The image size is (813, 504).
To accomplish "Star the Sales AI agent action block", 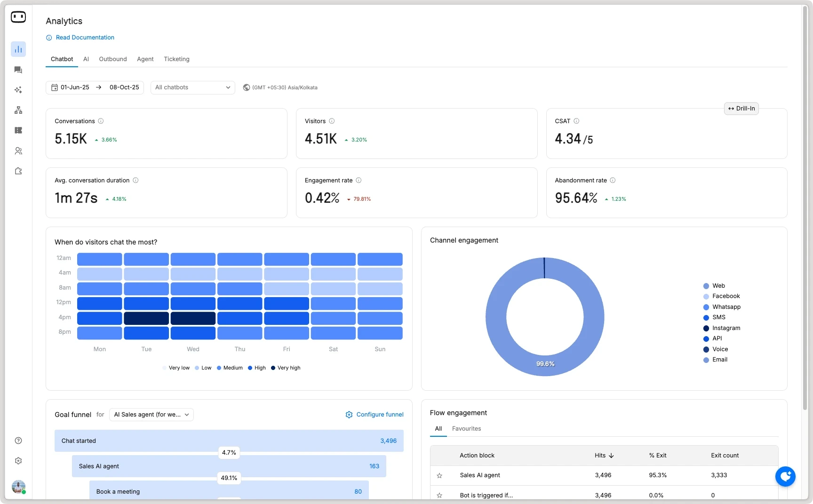I will [440, 475].
